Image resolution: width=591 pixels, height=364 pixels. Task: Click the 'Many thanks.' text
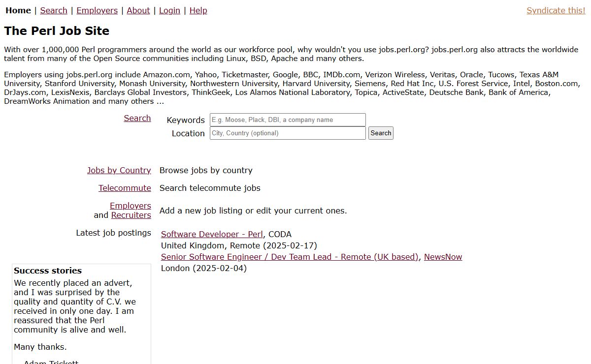(x=40, y=347)
